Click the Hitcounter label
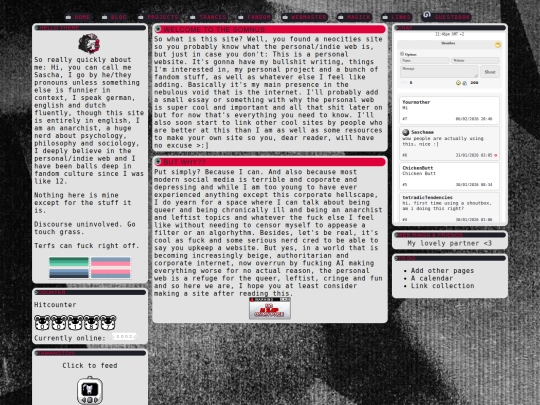The width and height of the screenshot is (540, 405). point(55,305)
